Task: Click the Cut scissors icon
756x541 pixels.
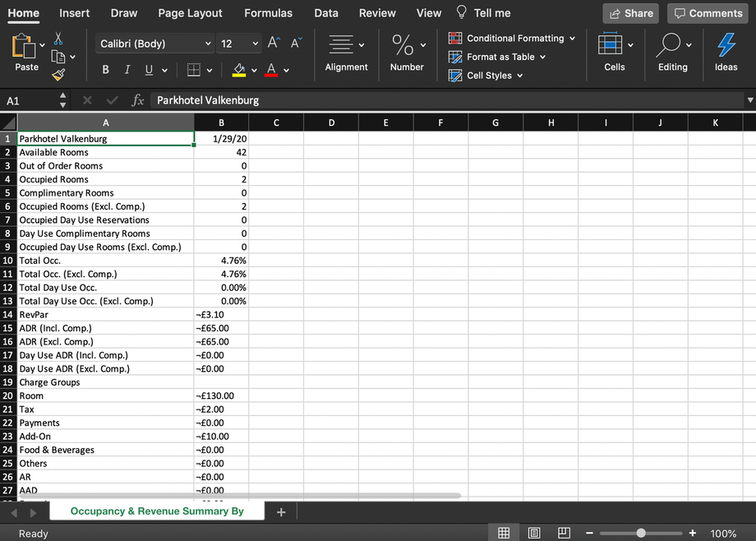Action: (58, 39)
